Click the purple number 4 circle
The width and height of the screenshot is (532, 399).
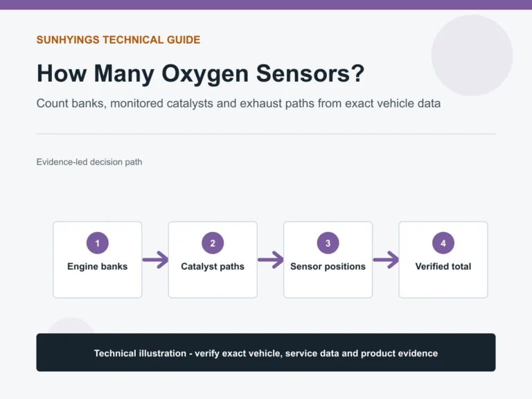[x=443, y=243]
